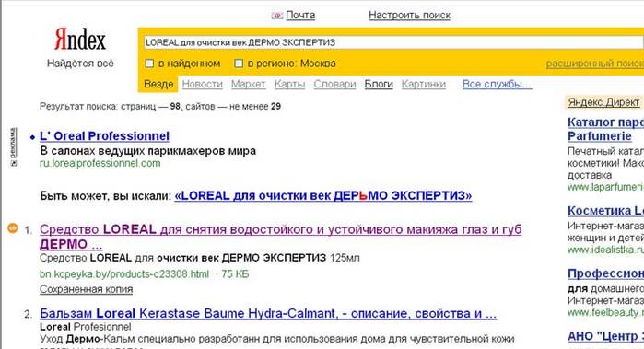Screen dimensions: 644x349
Task: Enable the 'в регионе: Москва' checkbox
Action: tap(239, 64)
